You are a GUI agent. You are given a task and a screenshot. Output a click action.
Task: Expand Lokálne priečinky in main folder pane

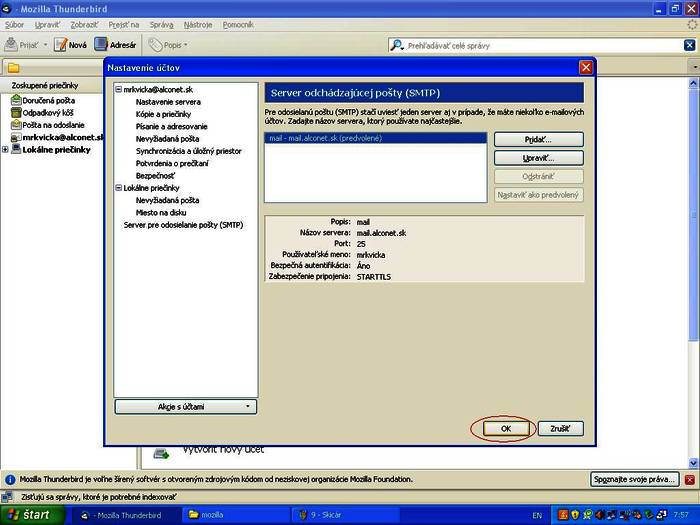pyautogui.click(x=5, y=150)
